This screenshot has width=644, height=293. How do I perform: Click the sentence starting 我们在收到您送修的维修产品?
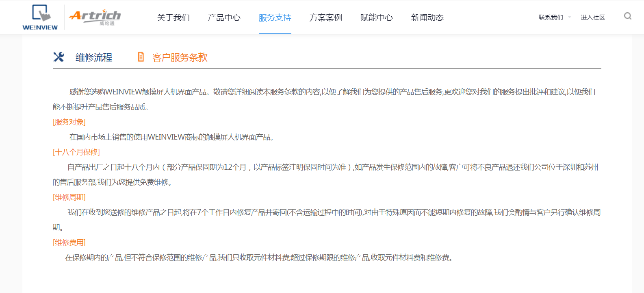(327, 220)
